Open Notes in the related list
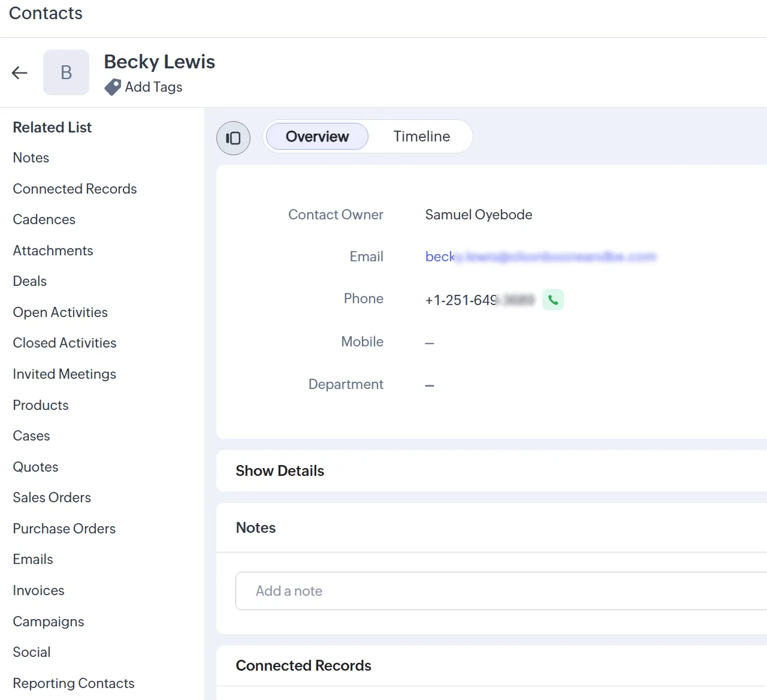 (31, 158)
